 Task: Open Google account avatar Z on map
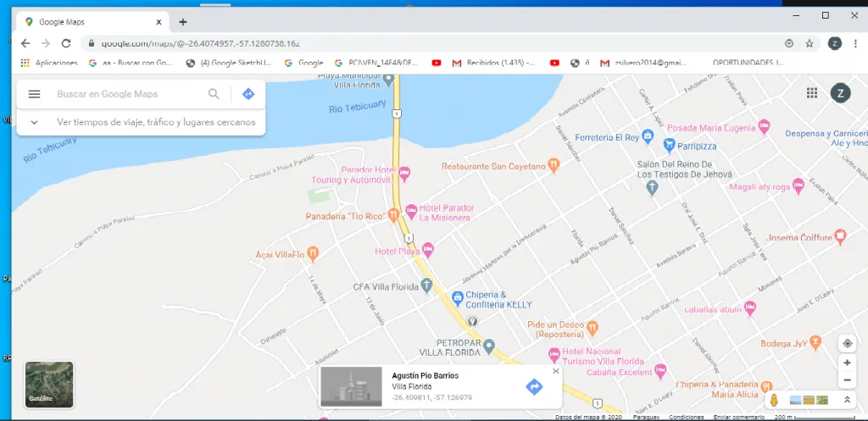click(x=840, y=93)
